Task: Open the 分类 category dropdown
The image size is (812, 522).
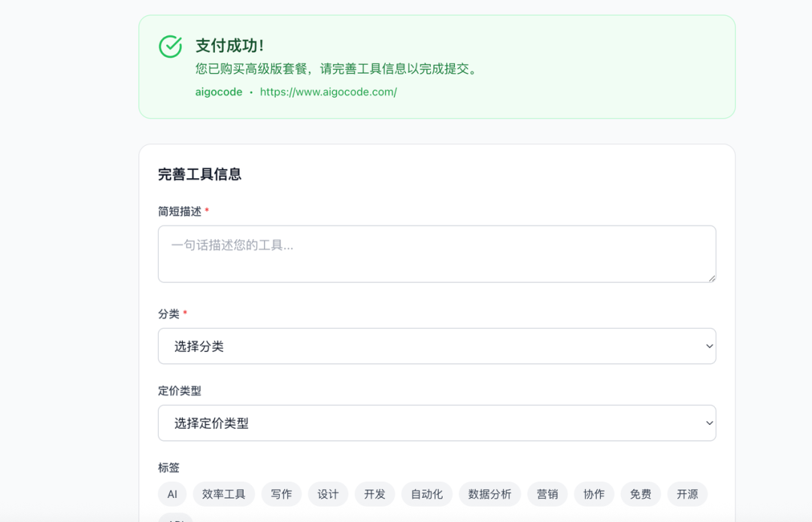Action: point(436,346)
